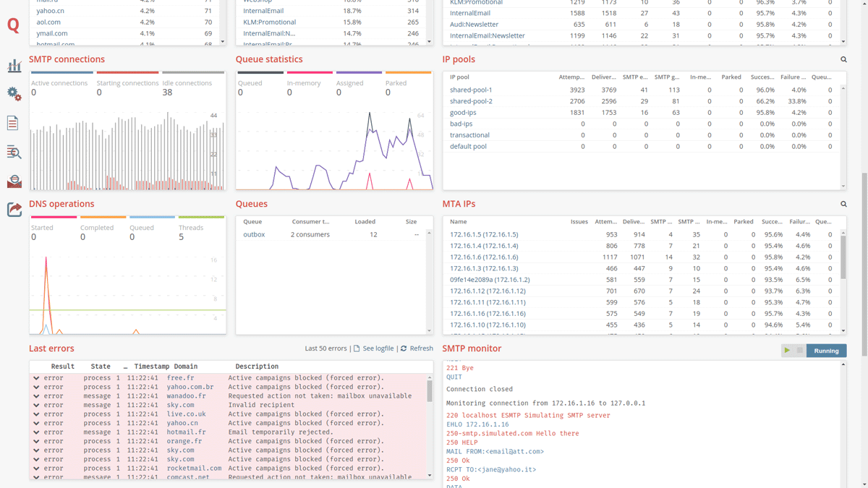The height and width of the screenshot is (488, 868).
Task: Expand the hotmail.fr error row
Action: coord(36,432)
